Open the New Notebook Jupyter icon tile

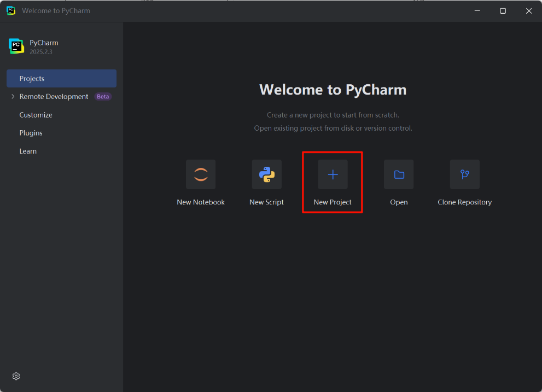(x=201, y=174)
